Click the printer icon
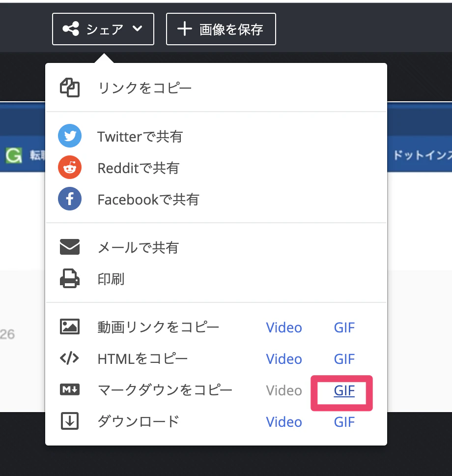The image size is (452, 476). tap(70, 278)
